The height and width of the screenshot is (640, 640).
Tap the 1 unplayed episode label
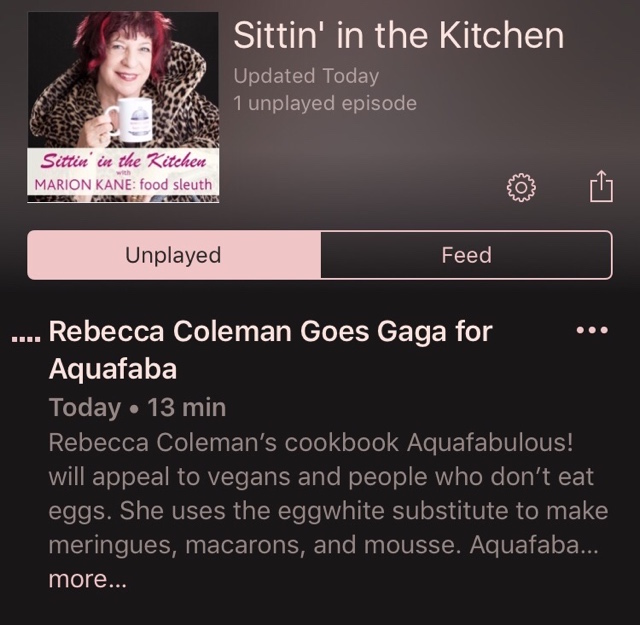coord(325,103)
